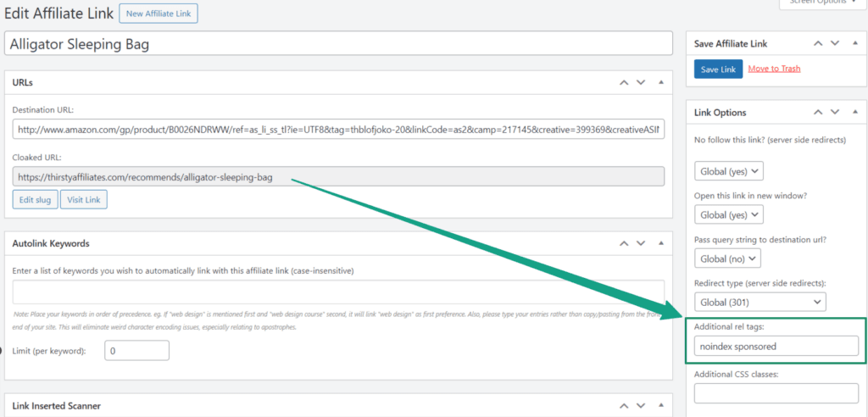Select the Cloaked URL field
This screenshot has height=417, width=868.
coord(338,178)
